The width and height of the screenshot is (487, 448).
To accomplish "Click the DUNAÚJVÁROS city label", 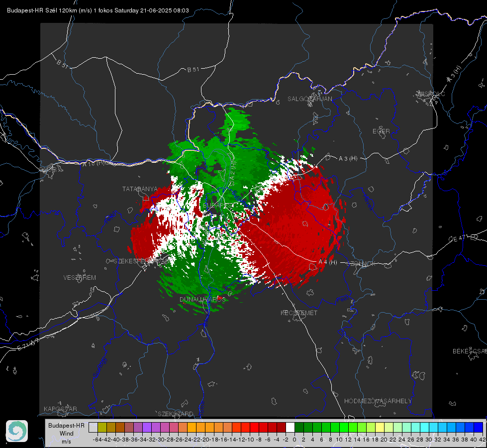I will pos(202,299).
